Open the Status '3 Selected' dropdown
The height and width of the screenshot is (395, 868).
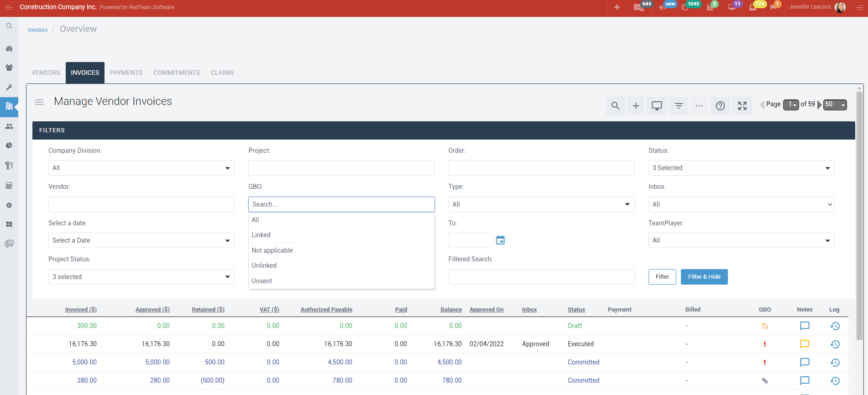(741, 168)
